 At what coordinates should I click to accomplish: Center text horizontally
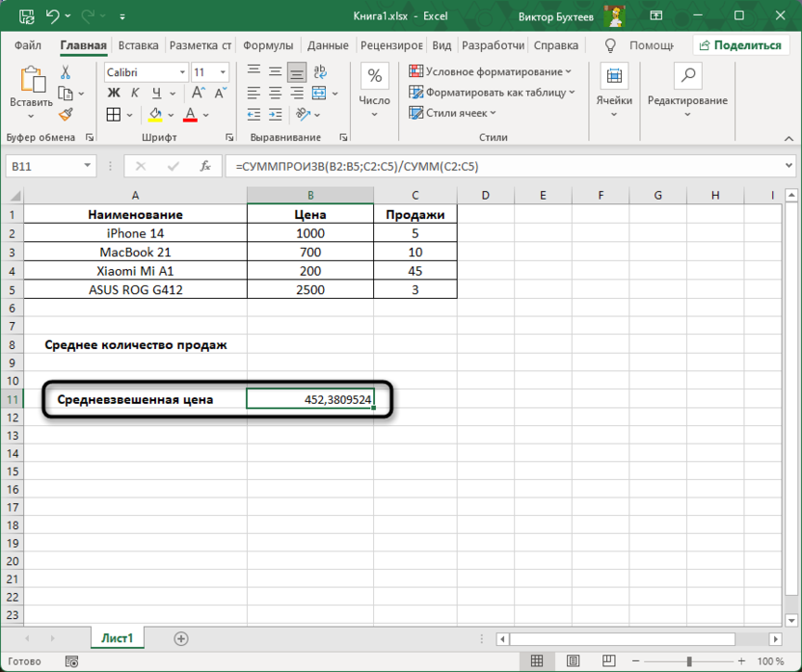click(x=275, y=94)
